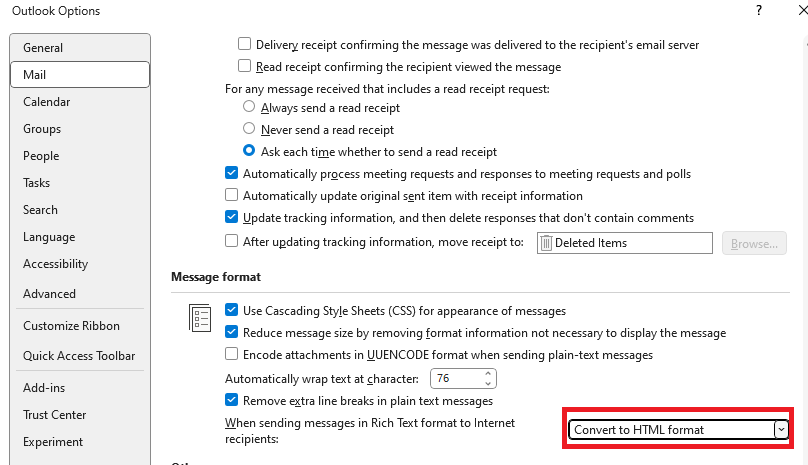The width and height of the screenshot is (808, 465).
Task: Open the Accessibility options category
Action: click(x=80, y=264)
